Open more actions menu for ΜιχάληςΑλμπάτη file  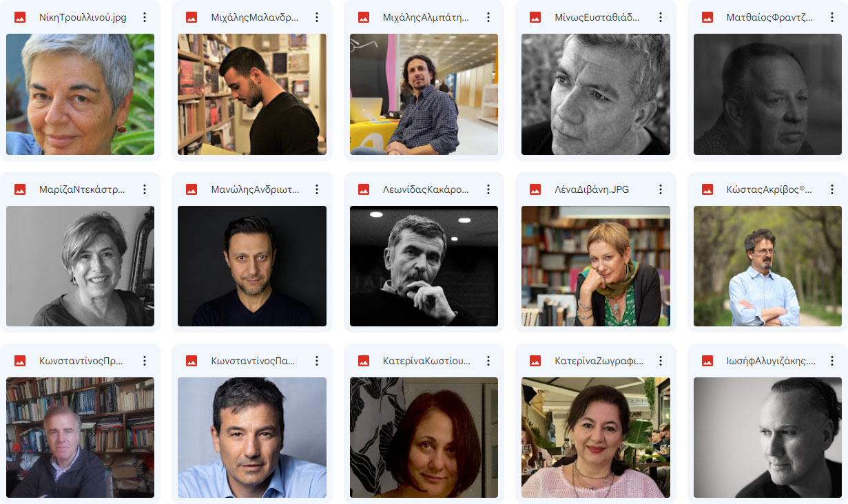488,17
